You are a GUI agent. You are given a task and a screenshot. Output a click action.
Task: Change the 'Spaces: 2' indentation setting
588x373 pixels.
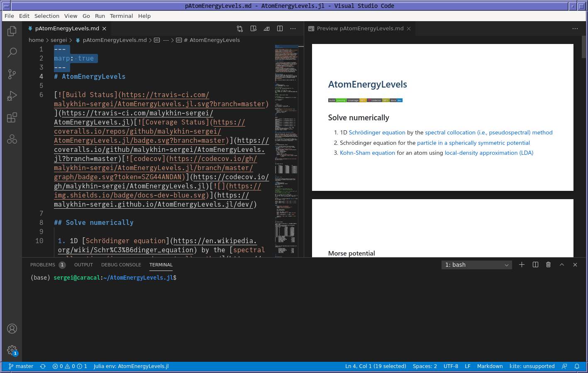[x=425, y=366]
